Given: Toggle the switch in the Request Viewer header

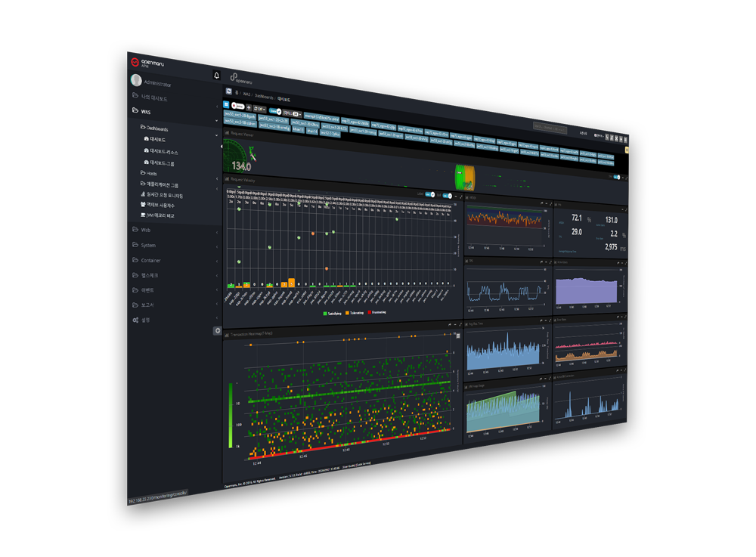Looking at the screenshot, I should (617, 177).
